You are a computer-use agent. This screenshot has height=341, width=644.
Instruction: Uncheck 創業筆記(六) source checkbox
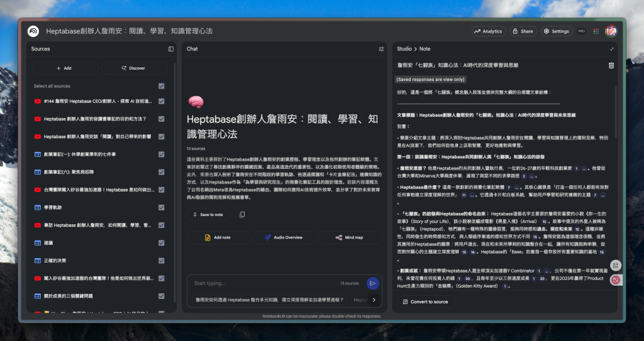click(162, 172)
